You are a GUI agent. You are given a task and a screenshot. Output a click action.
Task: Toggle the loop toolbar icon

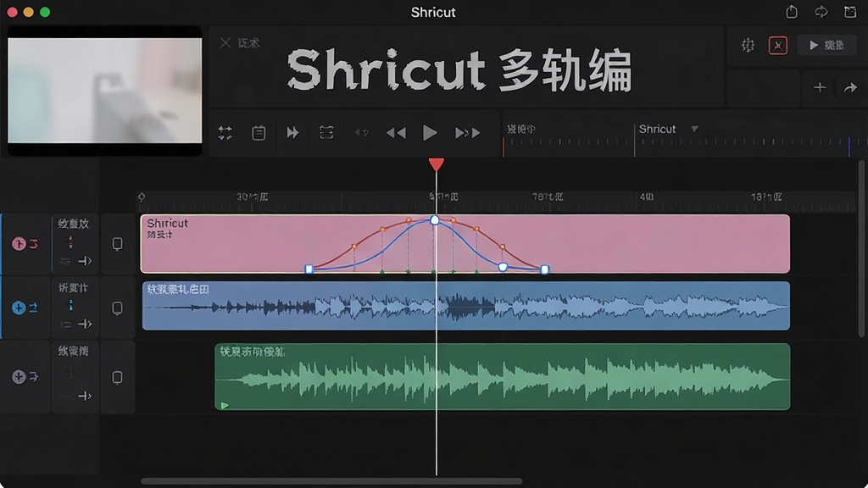326,133
